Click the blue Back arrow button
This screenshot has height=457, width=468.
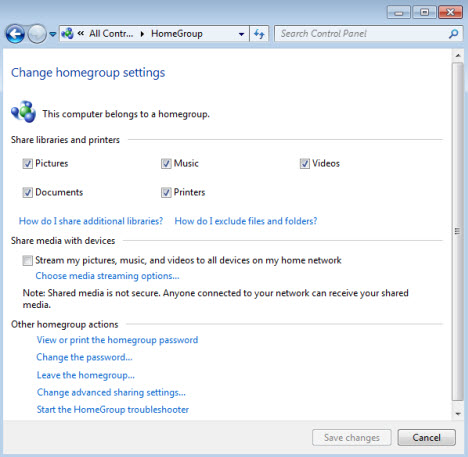click(15, 34)
